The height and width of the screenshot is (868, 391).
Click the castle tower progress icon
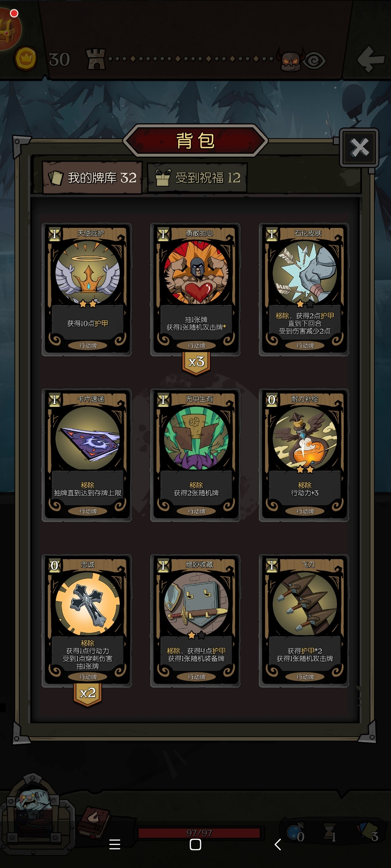[96, 59]
